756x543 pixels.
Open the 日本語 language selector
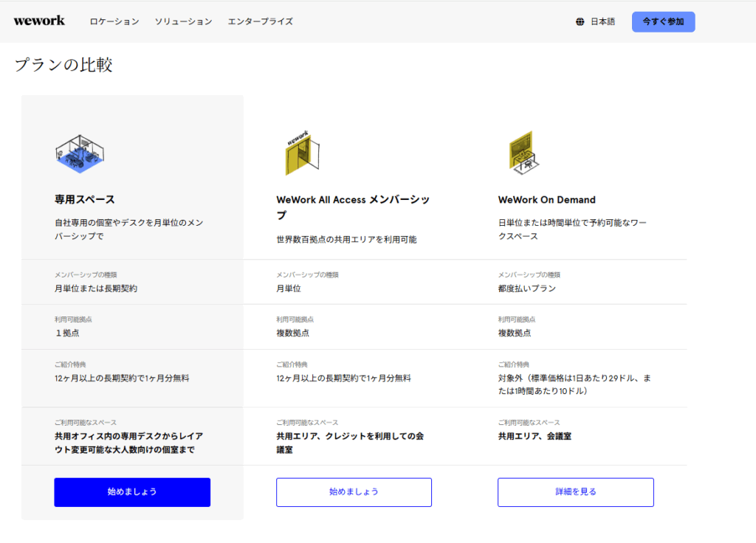tap(602, 21)
